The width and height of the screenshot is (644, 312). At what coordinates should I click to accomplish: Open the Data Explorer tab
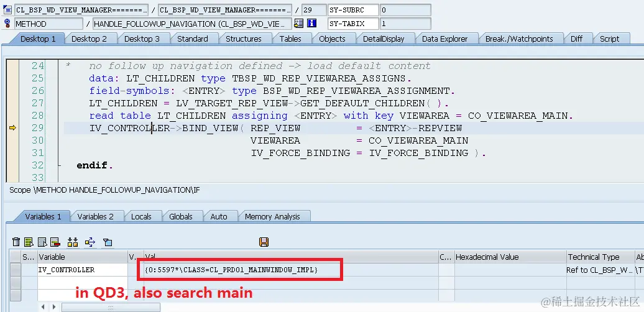coord(445,39)
